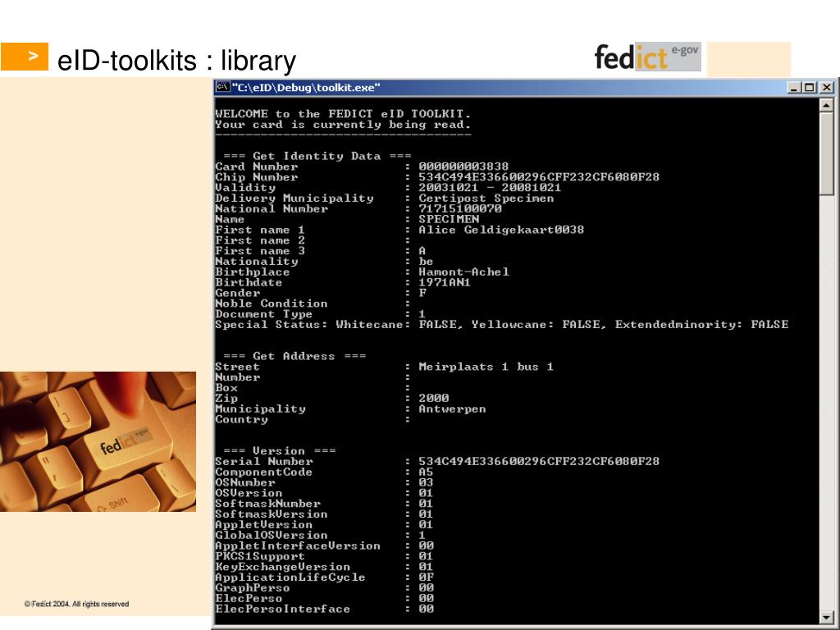Click the OSNumber value 03
The height and width of the screenshot is (630, 840).
coord(426,482)
